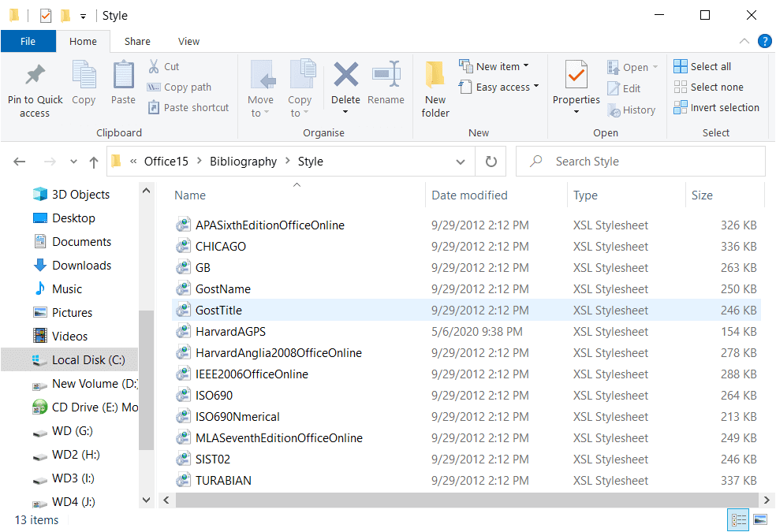The height and width of the screenshot is (532, 776).
Task: Sort by the Type column header
Action: tap(626, 195)
